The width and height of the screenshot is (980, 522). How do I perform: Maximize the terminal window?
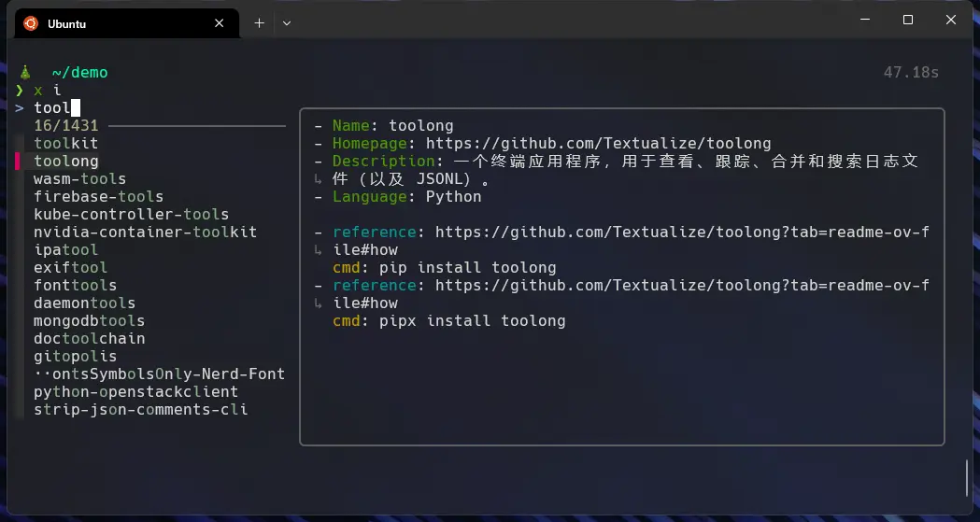(x=908, y=20)
